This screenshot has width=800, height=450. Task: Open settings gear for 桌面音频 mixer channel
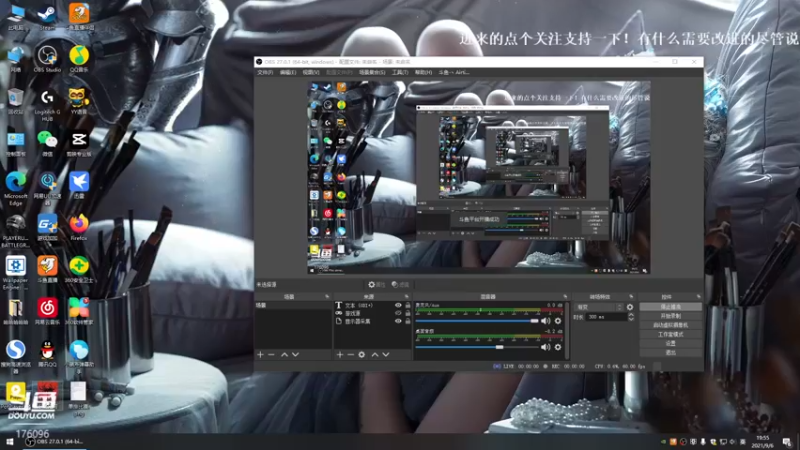pos(558,347)
